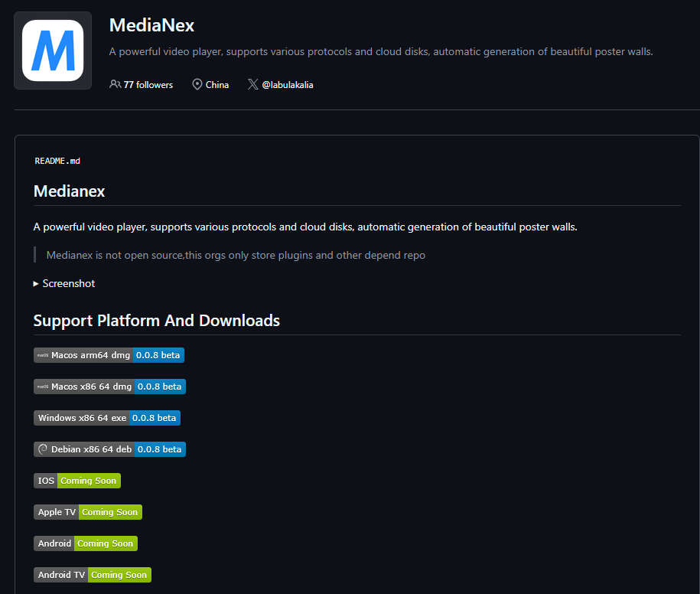The height and width of the screenshot is (594, 700).
Task: Expand the Screenshot disclosure triangle
Action: (x=36, y=283)
